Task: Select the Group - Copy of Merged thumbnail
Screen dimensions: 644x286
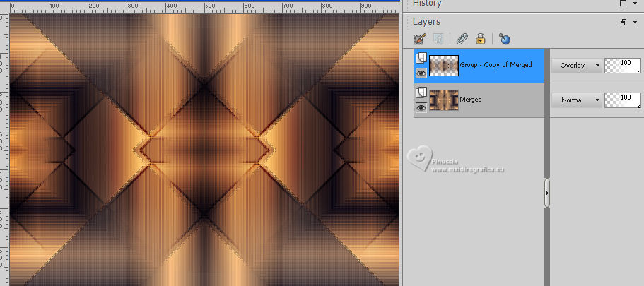Action: [x=443, y=66]
